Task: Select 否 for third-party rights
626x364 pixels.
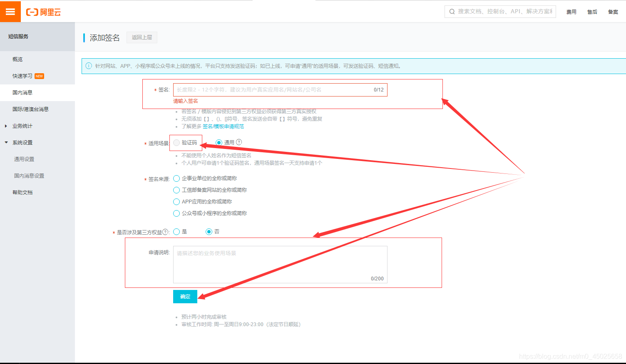Action: click(x=209, y=232)
